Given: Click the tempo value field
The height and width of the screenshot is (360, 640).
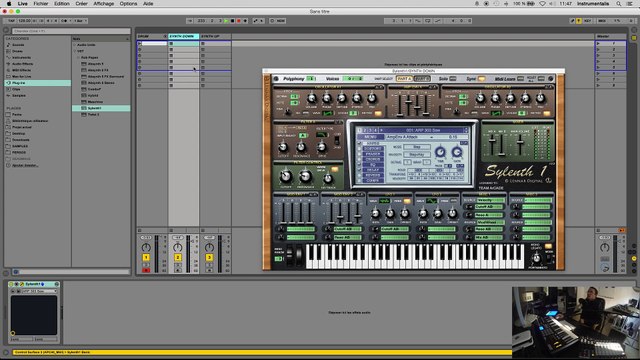Looking at the screenshot, I should click(x=24, y=21).
